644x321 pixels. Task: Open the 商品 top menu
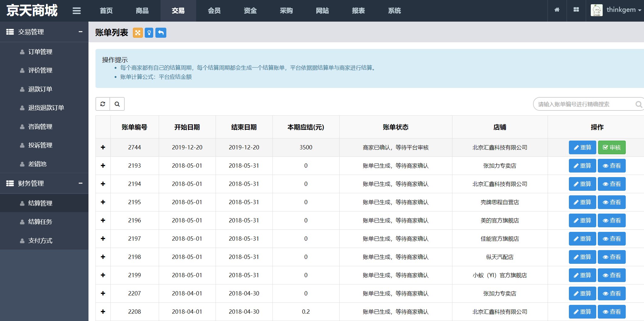click(142, 11)
